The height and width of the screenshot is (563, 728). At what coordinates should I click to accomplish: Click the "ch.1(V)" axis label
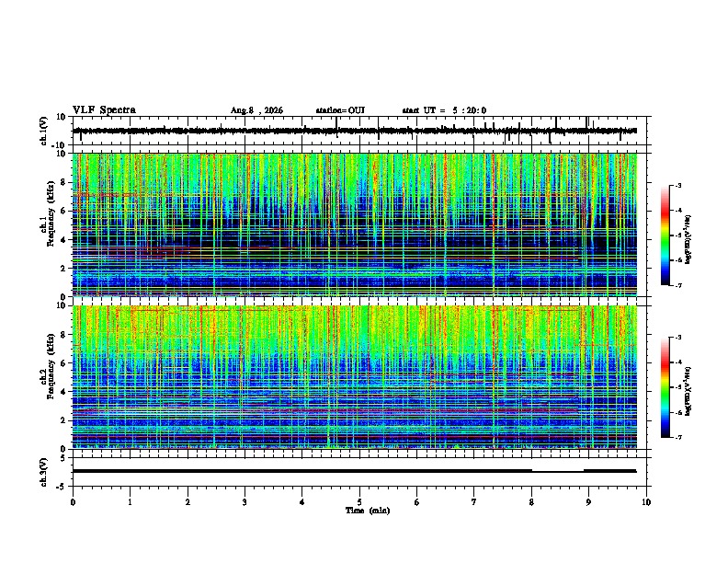44,131
